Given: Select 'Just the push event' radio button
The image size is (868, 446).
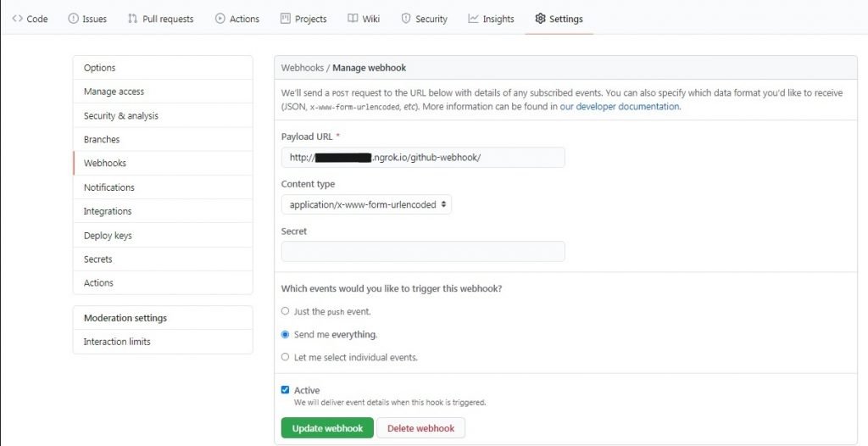Looking at the screenshot, I should pos(286,311).
